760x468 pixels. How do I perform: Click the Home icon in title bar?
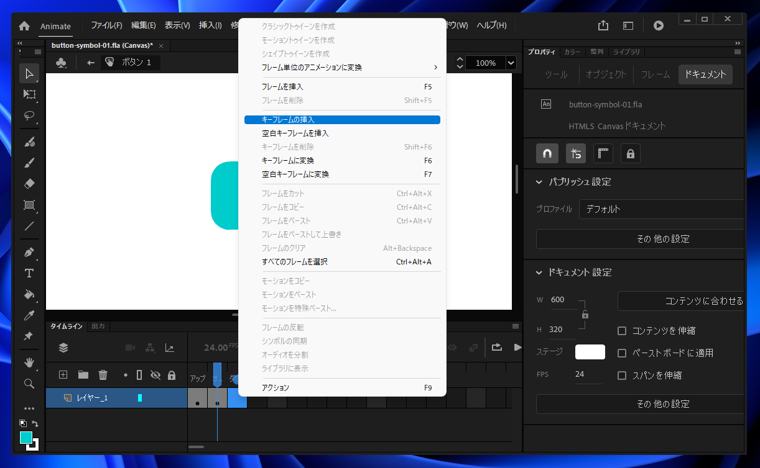(24, 26)
